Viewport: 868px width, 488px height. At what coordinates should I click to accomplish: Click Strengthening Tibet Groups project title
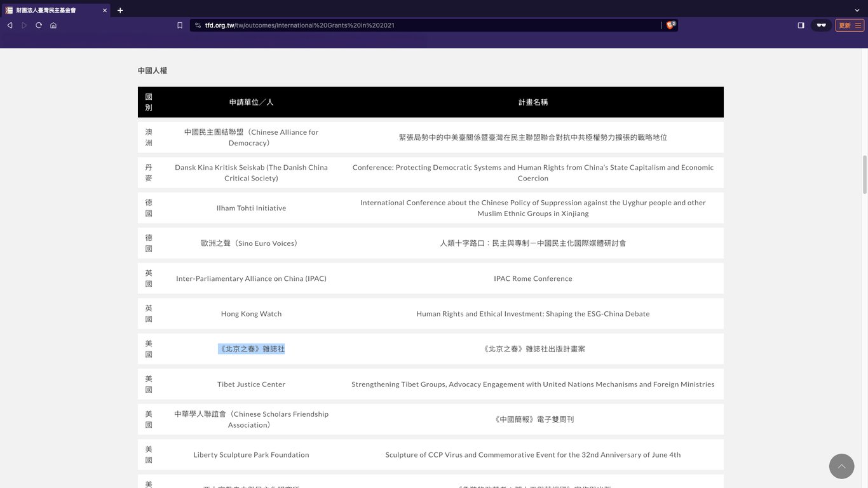click(x=533, y=384)
